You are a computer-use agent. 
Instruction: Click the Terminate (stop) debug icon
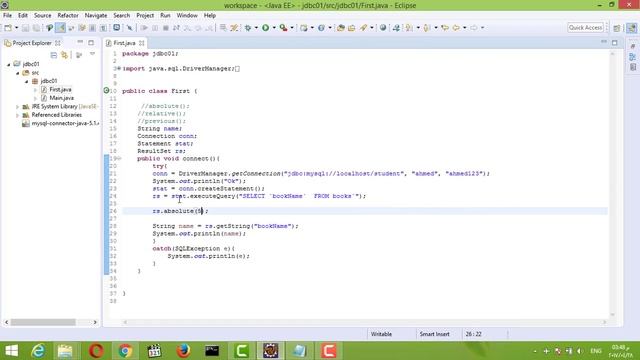tap(166, 28)
